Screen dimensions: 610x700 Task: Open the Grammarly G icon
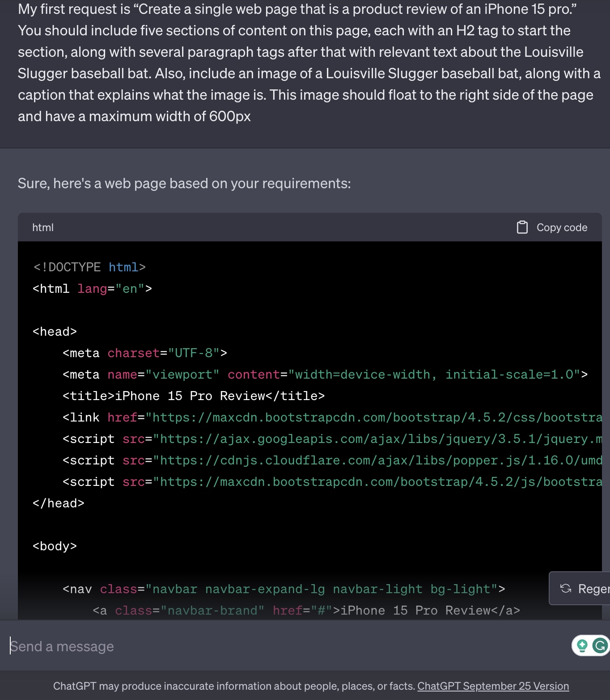[600, 645]
